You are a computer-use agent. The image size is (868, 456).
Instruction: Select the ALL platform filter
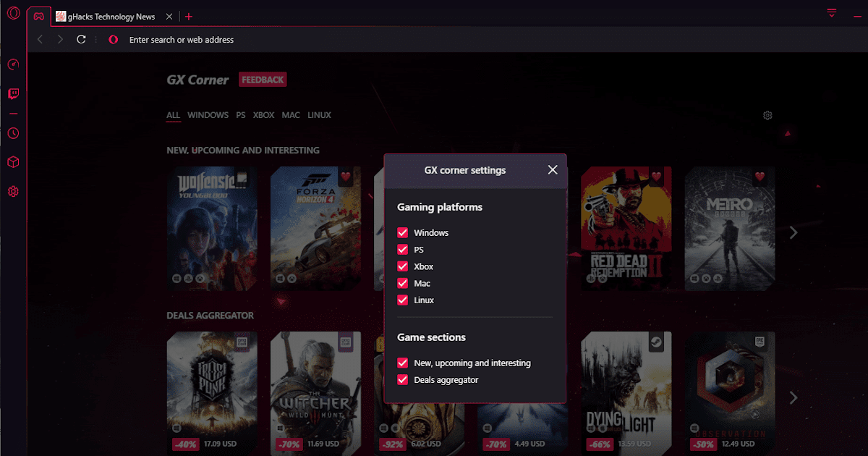pos(173,115)
